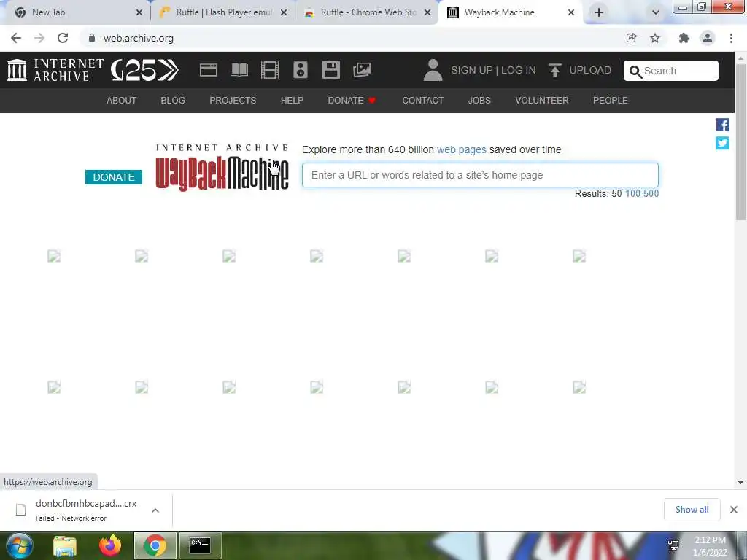
Task: Open the VOLUNTEER menu item
Action: tap(542, 101)
